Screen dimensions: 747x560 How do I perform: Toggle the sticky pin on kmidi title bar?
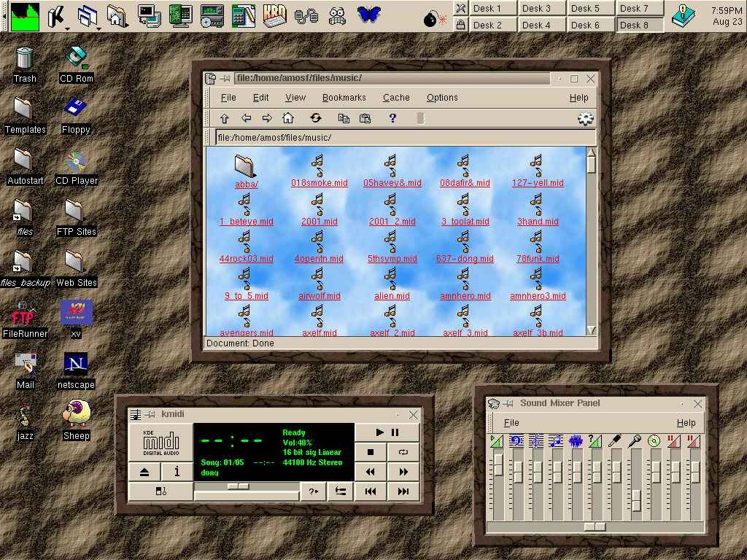coord(150,415)
